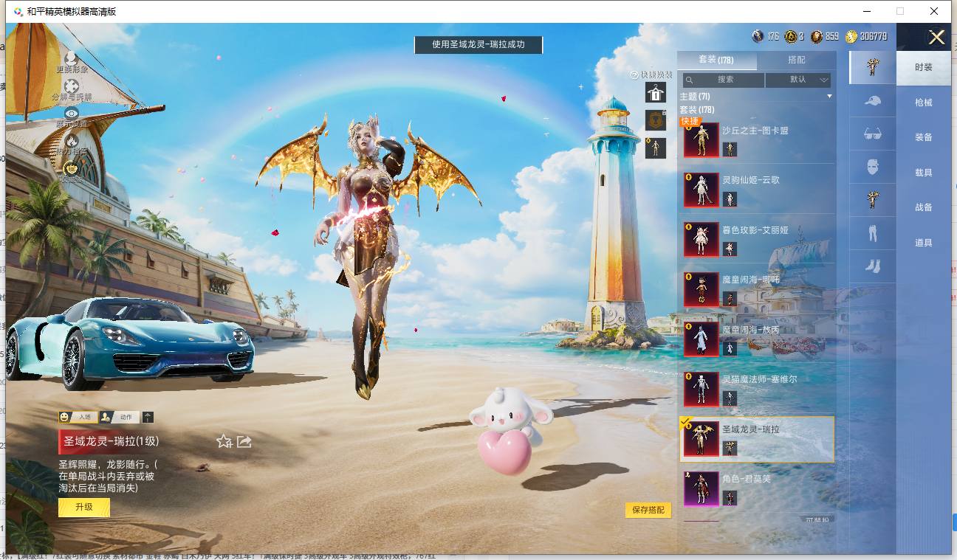957x560 pixels.
Task: Select the full outfit category icon
Action: coord(873,67)
